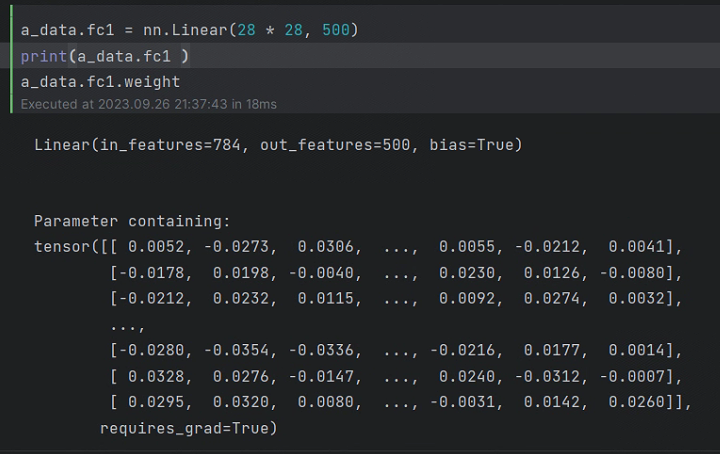Click the Executed at 2023.09.26 timestamp text
Viewport: 720px width, 454px height.
148,104
